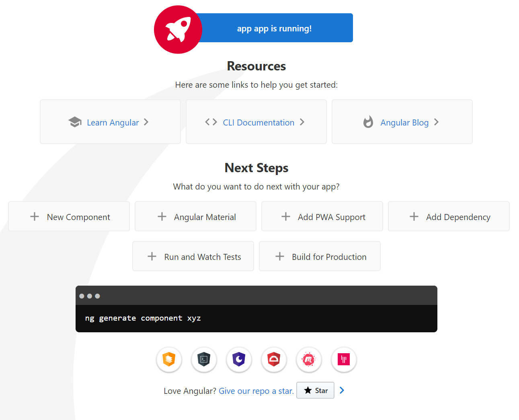Open the Protractor red shield icon
The height and width of the screenshot is (420, 519).
(274, 359)
